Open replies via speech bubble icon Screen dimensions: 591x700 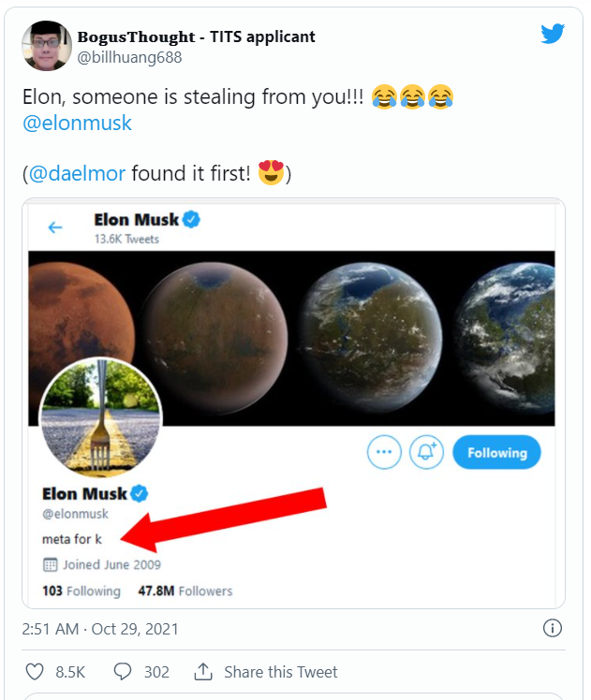click(x=123, y=672)
